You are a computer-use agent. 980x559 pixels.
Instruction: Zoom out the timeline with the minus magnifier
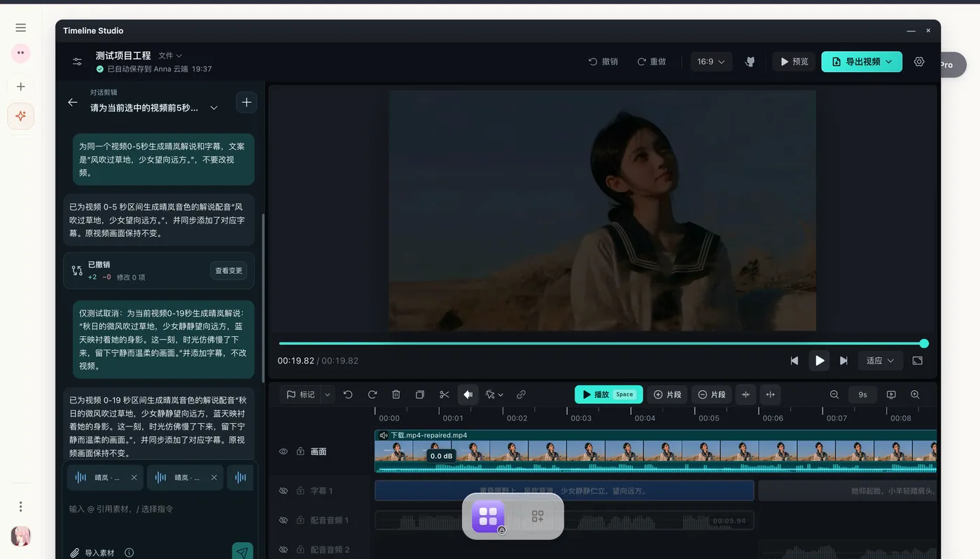point(834,394)
